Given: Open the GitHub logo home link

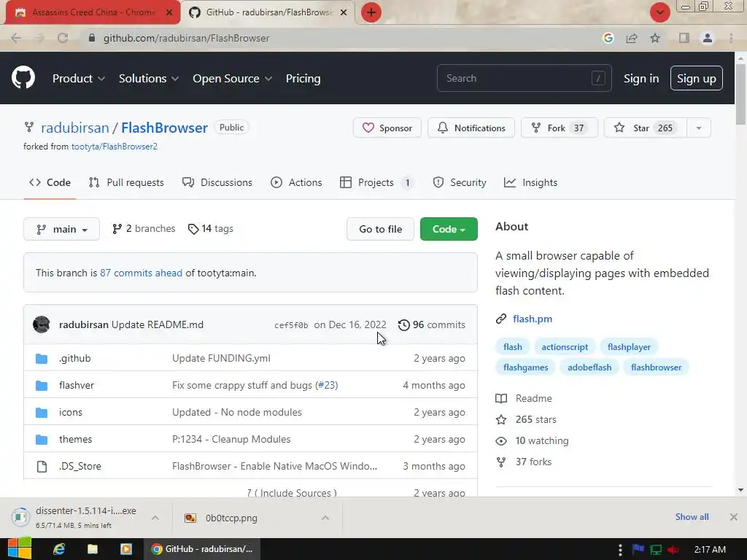Looking at the screenshot, I should coord(23,78).
